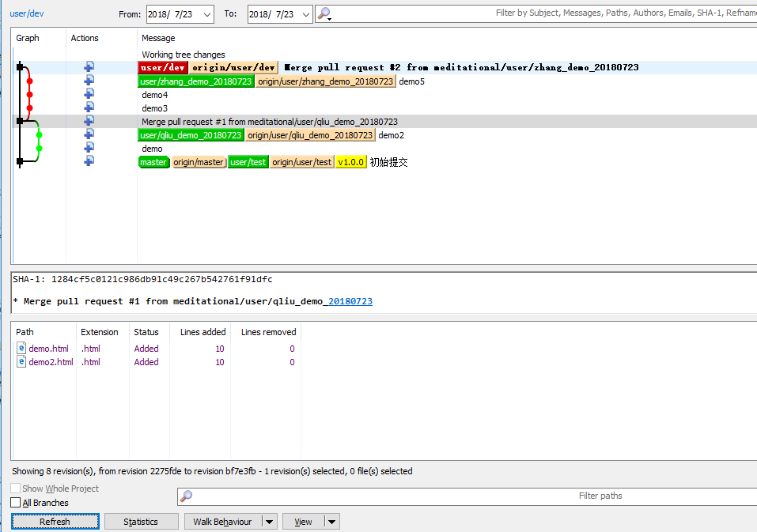Click the action icon beside the demo4 commit

[x=89, y=94]
